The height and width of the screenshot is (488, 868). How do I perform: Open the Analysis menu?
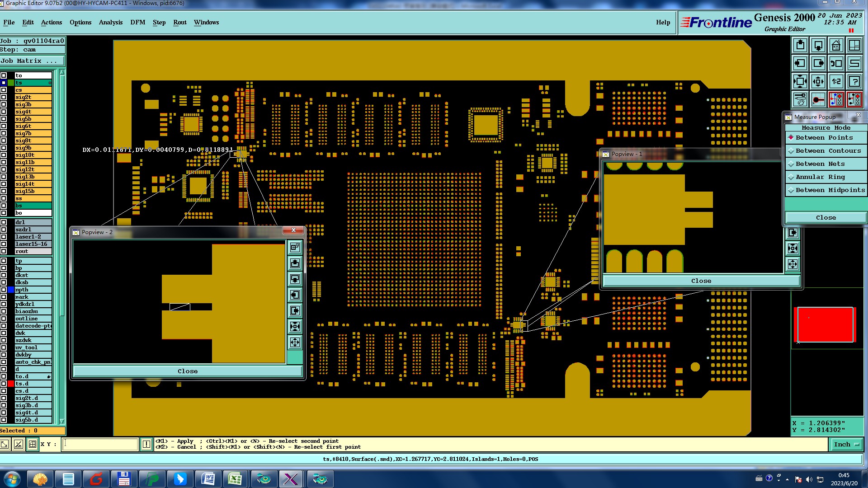(x=110, y=22)
